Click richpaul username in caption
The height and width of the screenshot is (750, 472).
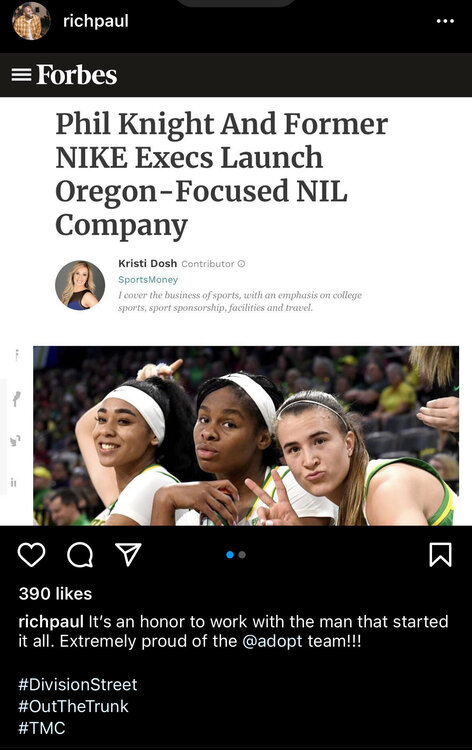coord(51,622)
